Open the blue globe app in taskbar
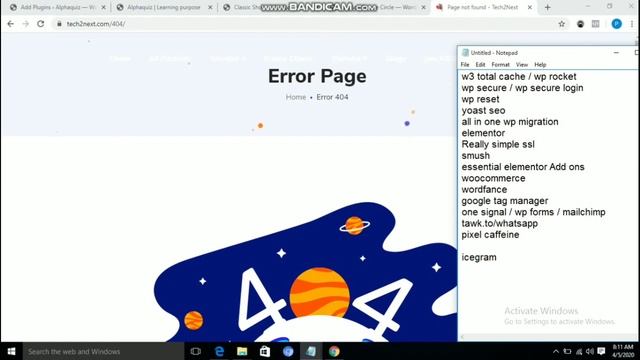Viewport: 640px width, 360px height. tap(288, 351)
